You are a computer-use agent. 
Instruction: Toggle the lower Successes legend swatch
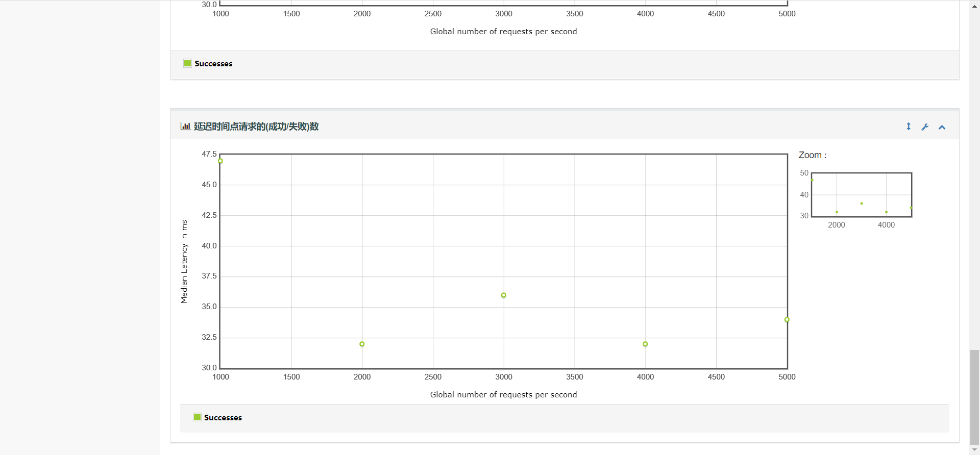pos(197,417)
